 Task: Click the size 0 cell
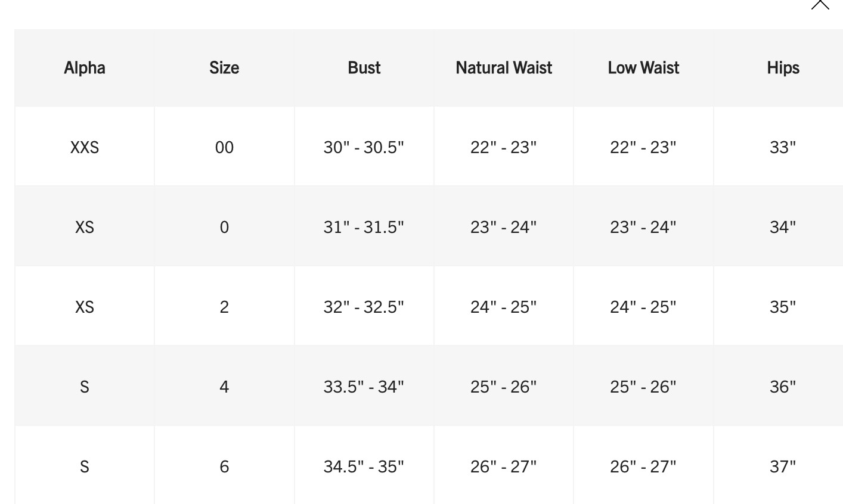(x=224, y=226)
